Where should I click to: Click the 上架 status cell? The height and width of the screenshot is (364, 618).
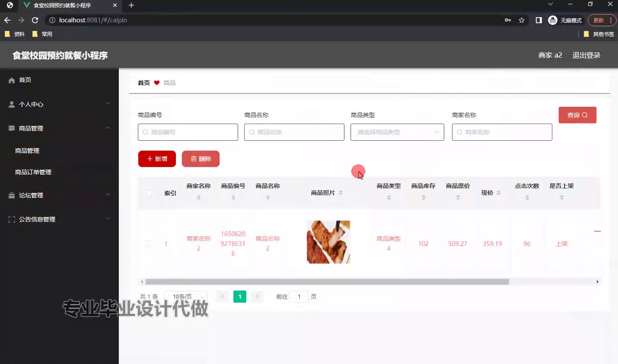(561, 243)
